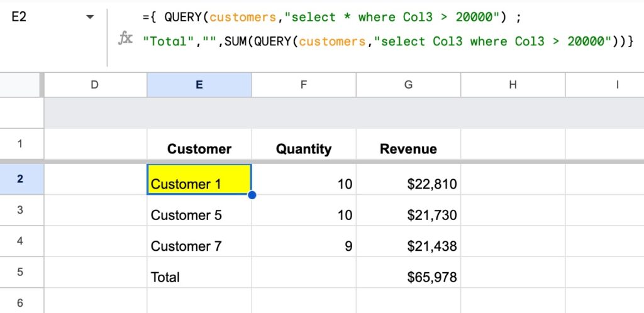Select column H header
644x313 pixels.
pos(513,85)
